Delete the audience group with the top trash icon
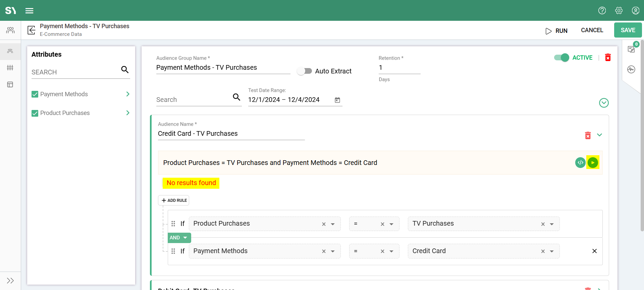The width and height of the screenshot is (644, 290). (x=608, y=58)
